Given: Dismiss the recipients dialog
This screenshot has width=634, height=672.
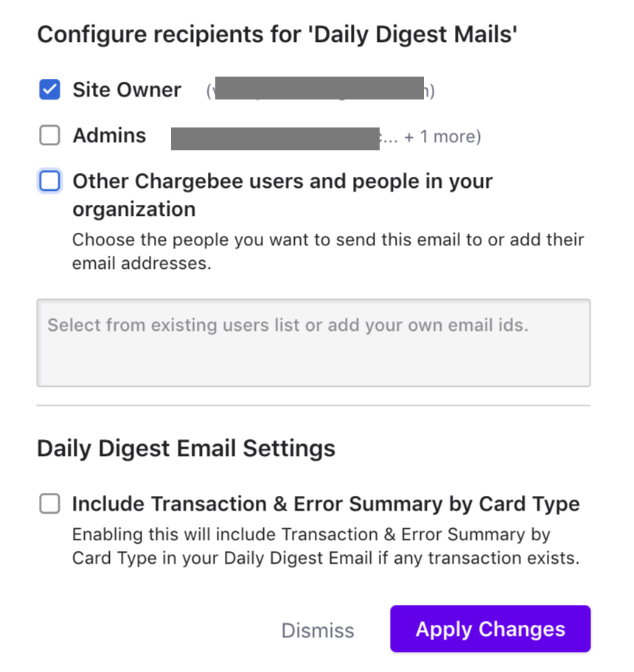Looking at the screenshot, I should coord(318,630).
